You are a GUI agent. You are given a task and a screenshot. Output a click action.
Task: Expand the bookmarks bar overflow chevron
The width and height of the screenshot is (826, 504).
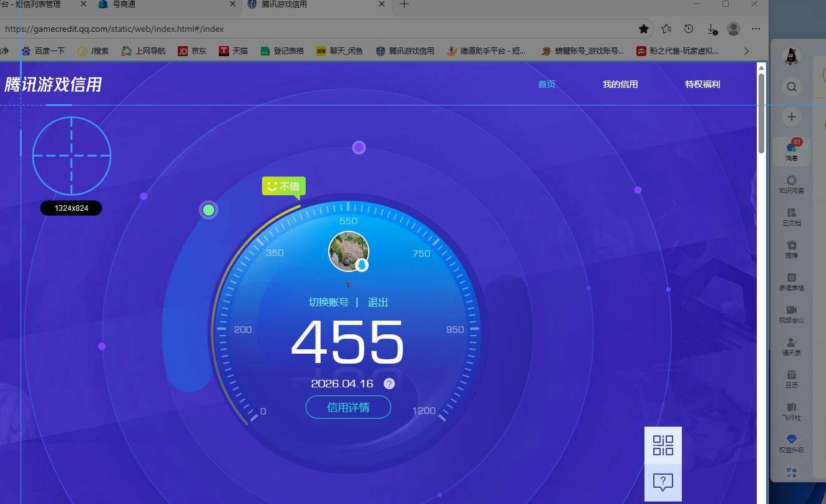[746, 51]
